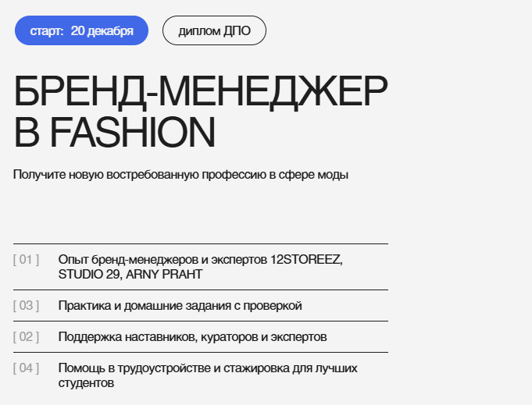Click the subtitle about a new profession in fashion
This screenshot has height=405, width=532.
(180, 174)
